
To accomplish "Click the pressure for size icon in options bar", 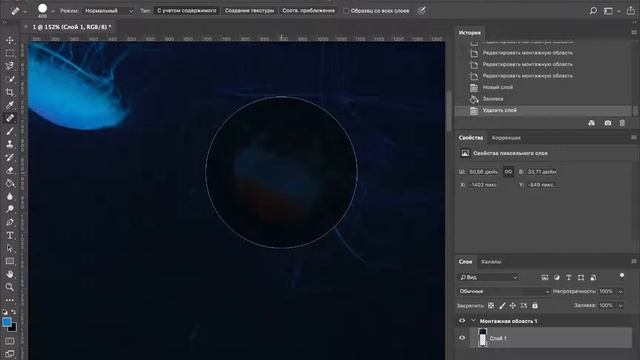I will click(422, 11).
